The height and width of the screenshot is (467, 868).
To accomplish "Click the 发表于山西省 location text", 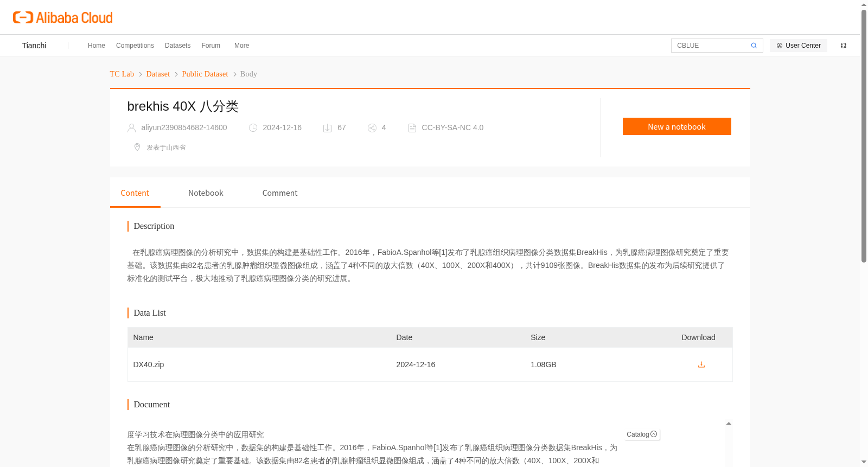I will coord(166,148).
